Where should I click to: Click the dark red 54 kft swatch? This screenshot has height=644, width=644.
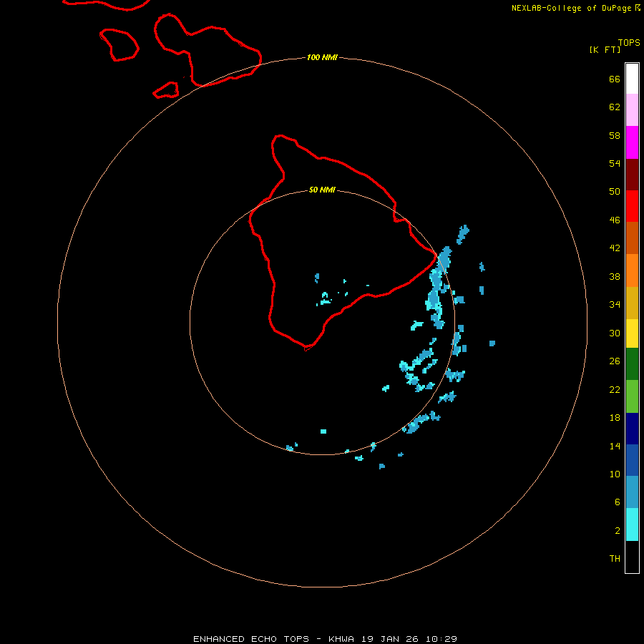coord(632,175)
